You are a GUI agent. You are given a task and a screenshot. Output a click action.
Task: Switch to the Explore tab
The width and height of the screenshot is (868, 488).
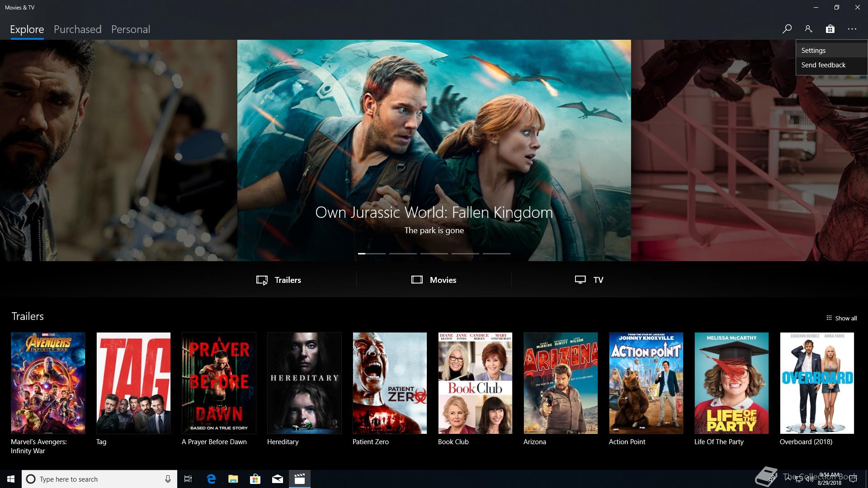pyautogui.click(x=27, y=29)
